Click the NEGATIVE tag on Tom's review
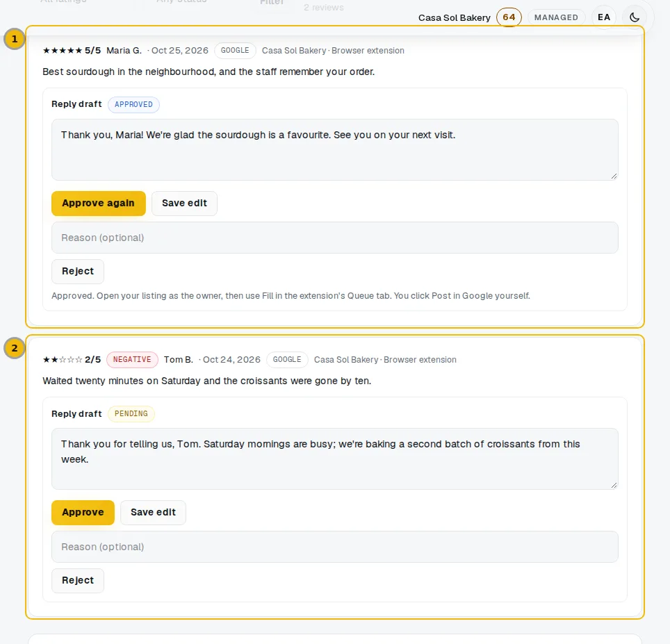670x644 pixels. 132,360
